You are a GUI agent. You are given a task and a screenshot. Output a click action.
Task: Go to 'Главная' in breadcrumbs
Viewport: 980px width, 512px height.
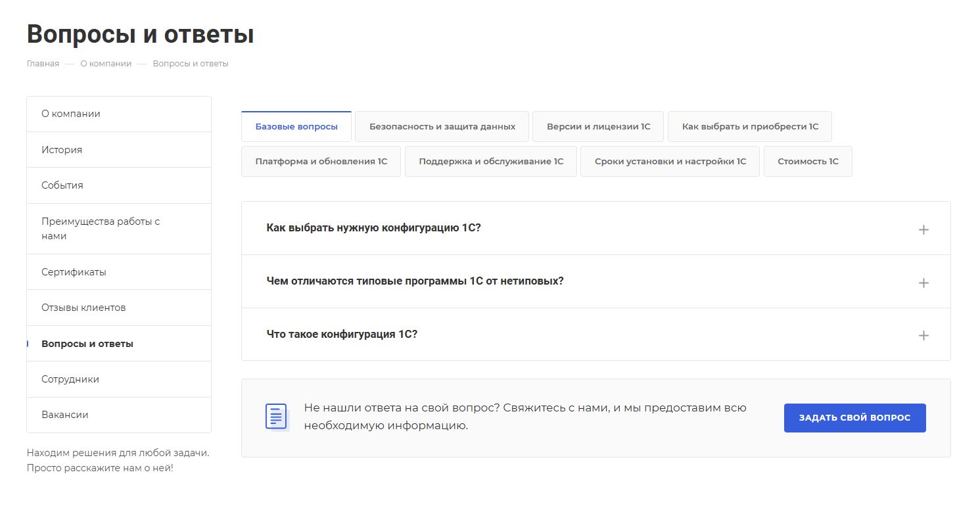coord(43,64)
